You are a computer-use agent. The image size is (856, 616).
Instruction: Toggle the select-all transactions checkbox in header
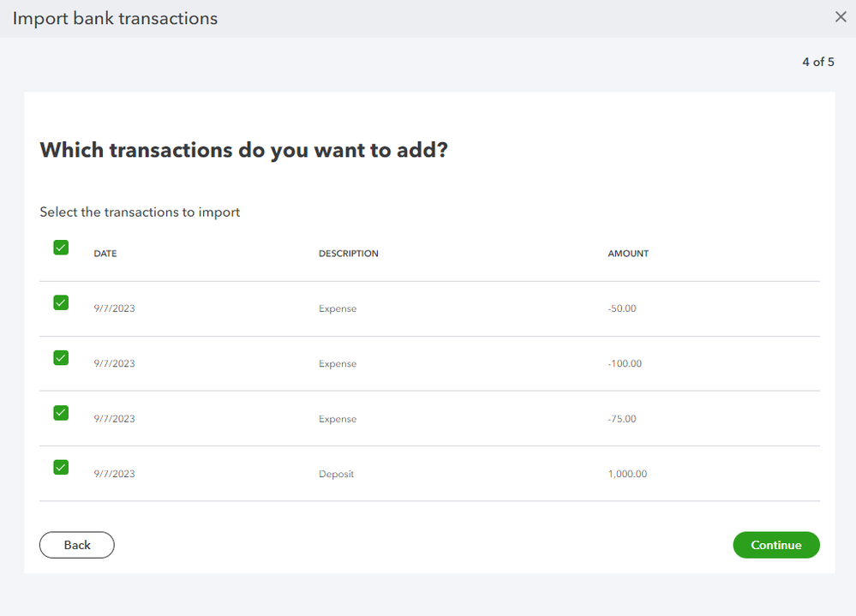coord(61,248)
